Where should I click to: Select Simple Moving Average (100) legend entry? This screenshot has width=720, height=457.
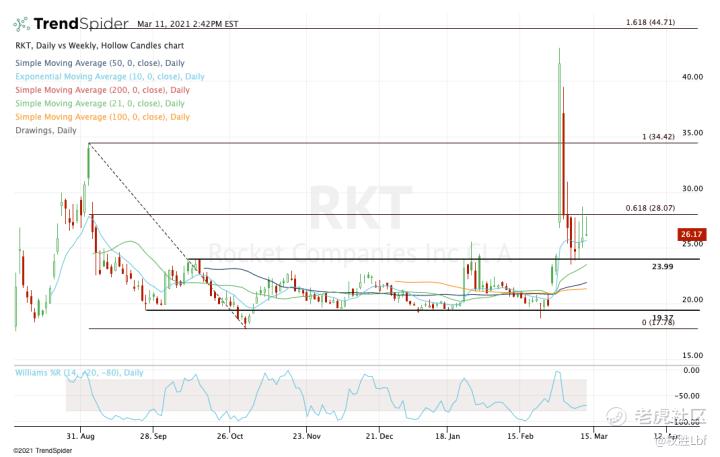[x=102, y=116]
